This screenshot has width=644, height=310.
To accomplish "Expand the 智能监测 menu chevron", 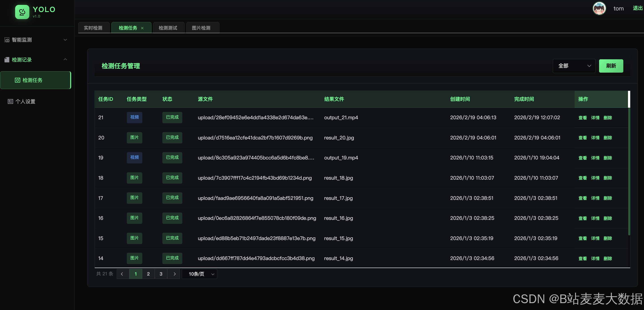I will [65, 40].
